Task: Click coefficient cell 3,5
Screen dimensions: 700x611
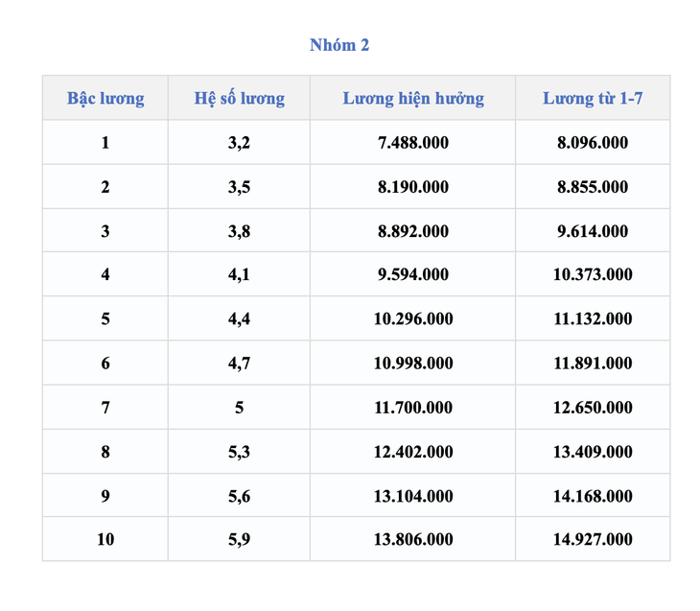Action: [x=239, y=186]
